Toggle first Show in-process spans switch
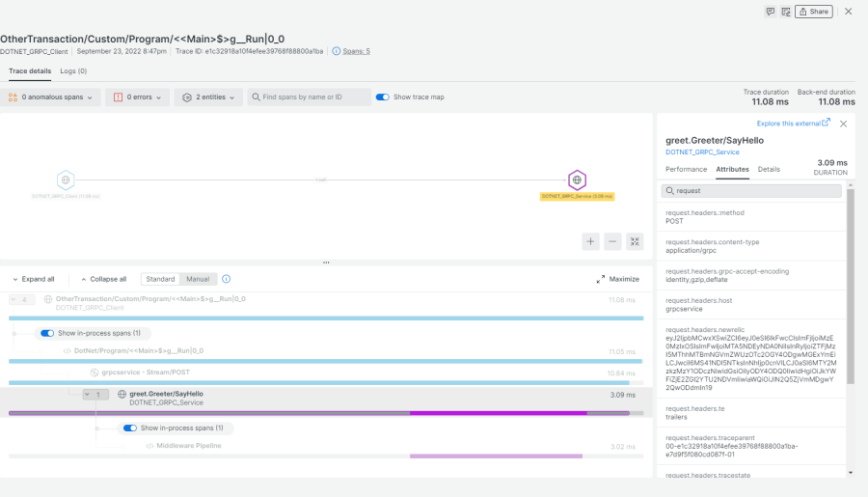 (47, 333)
